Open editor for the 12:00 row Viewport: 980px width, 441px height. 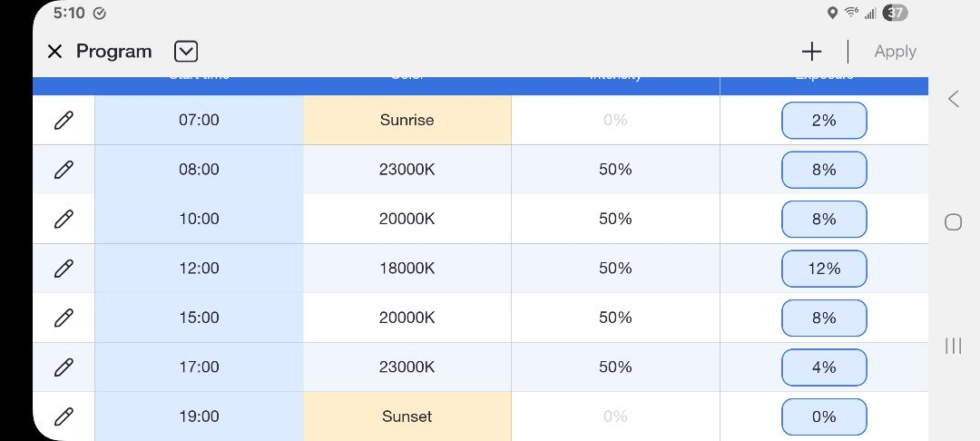(x=64, y=268)
